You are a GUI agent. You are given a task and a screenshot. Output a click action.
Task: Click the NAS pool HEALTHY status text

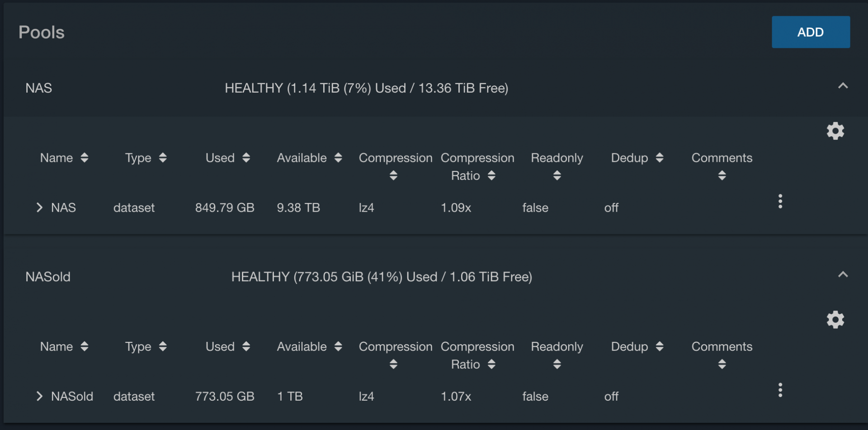tap(367, 88)
